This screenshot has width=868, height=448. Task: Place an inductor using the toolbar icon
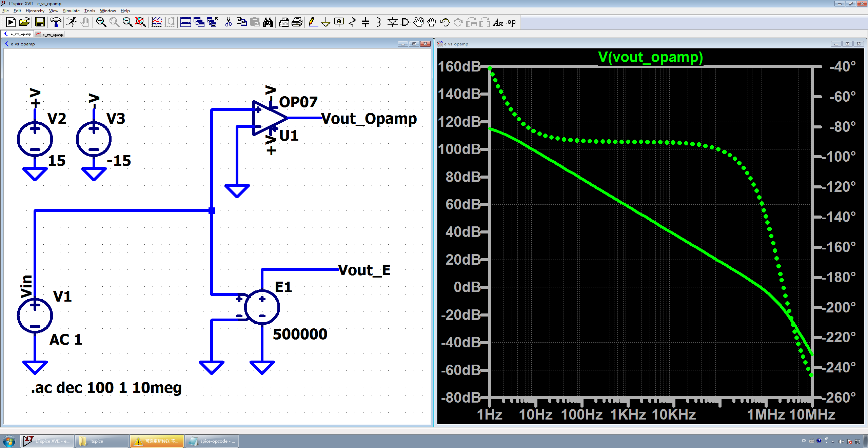tap(379, 22)
